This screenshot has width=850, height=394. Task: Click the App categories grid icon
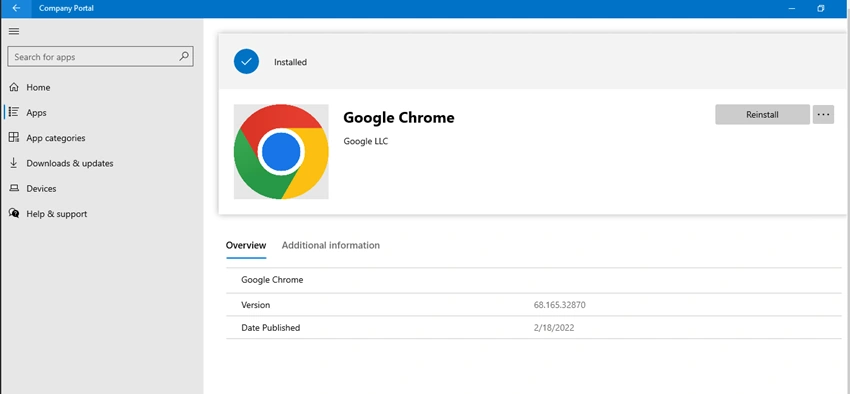tap(14, 137)
